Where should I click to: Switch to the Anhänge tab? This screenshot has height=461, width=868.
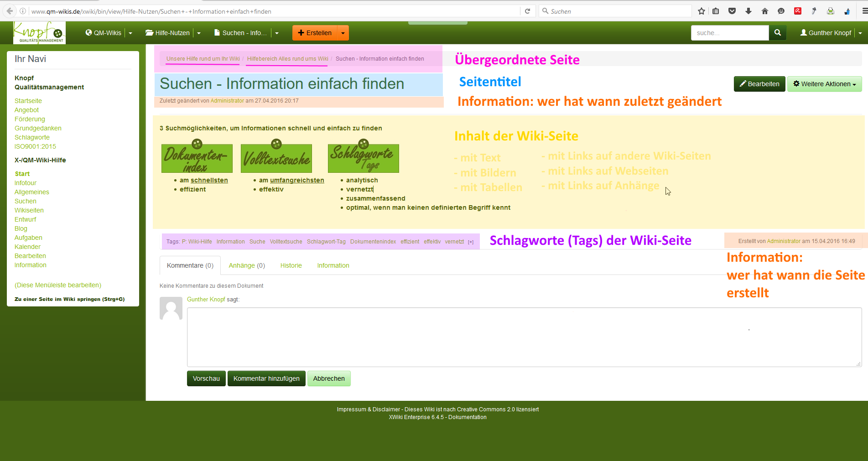[x=247, y=265]
